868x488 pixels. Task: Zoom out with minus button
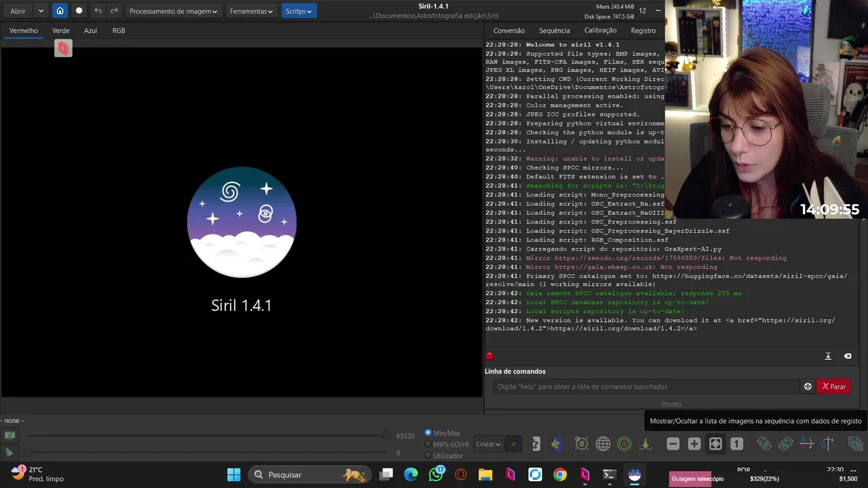coord(673,444)
